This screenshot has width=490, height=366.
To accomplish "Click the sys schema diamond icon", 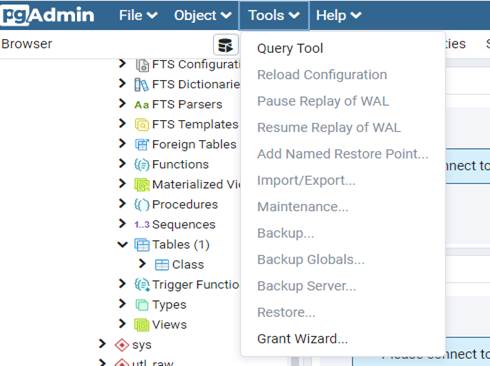I will [x=122, y=345].
